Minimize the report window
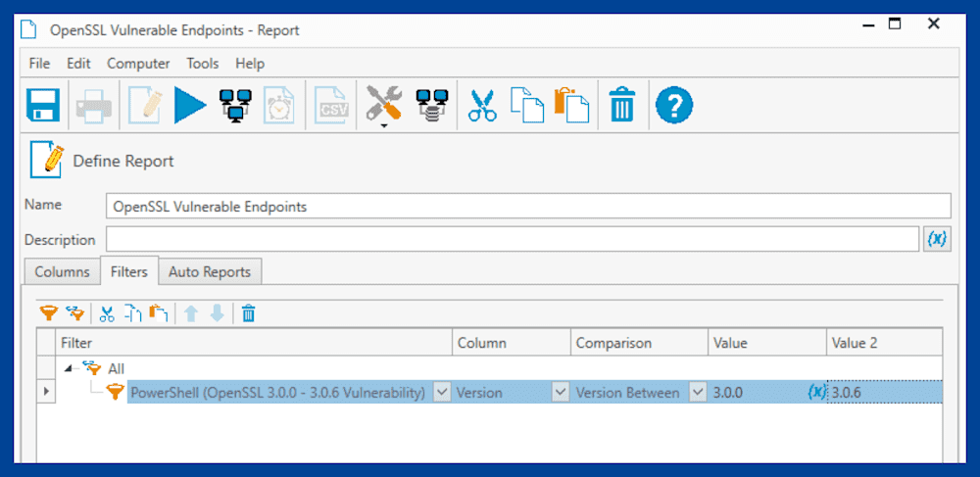The height and width of the screenshot is (477, 980). pos(867,24)
